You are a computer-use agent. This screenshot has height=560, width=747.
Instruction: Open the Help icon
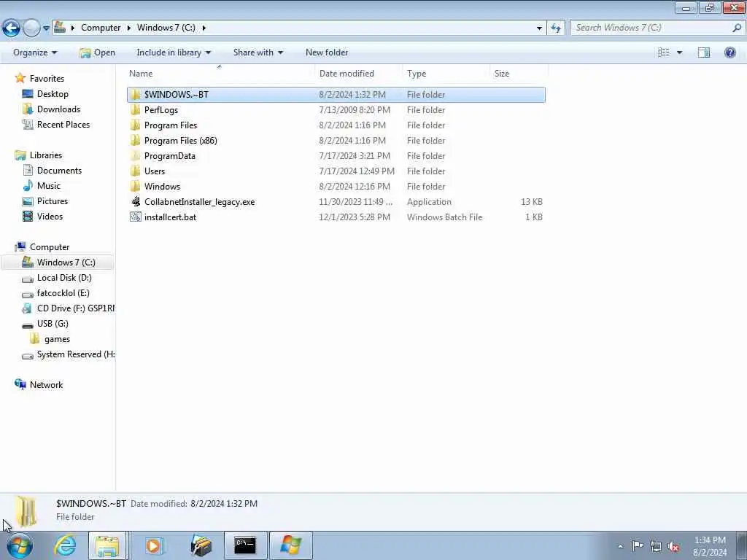(729, 52)
